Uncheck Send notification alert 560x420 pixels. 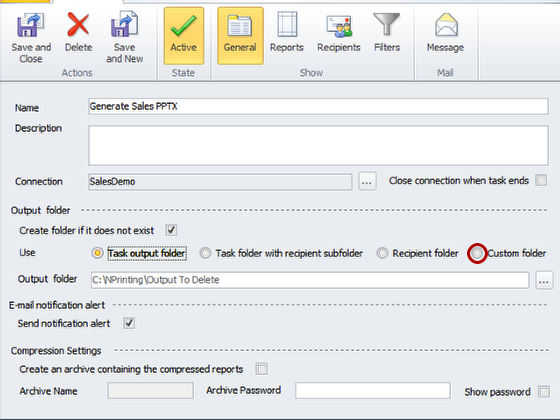point(129,323)
